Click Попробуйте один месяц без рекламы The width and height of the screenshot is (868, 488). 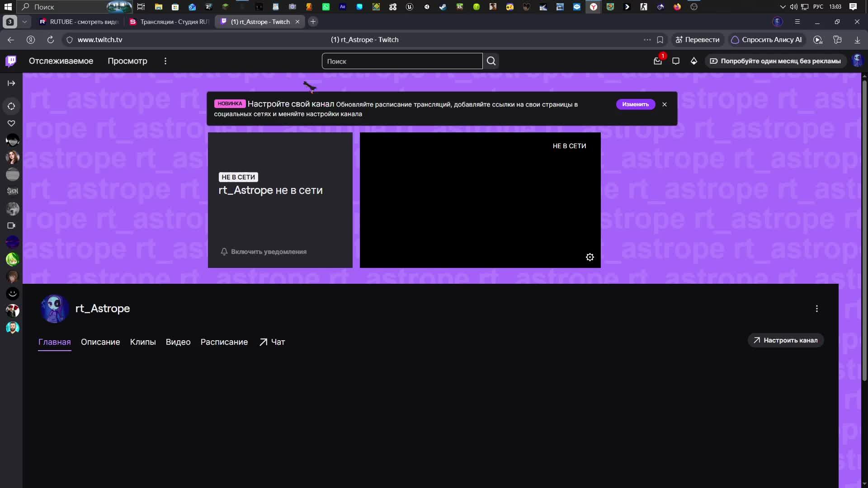tap(776, 61)
